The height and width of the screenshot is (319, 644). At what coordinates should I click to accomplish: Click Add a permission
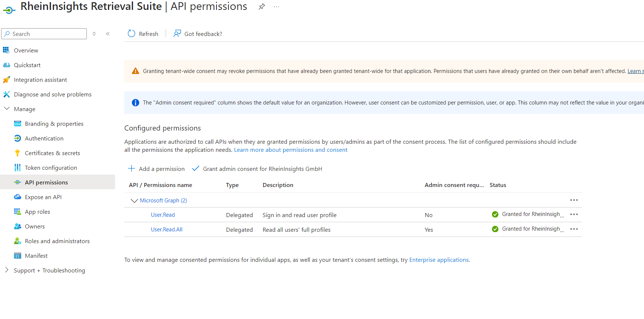156,169
